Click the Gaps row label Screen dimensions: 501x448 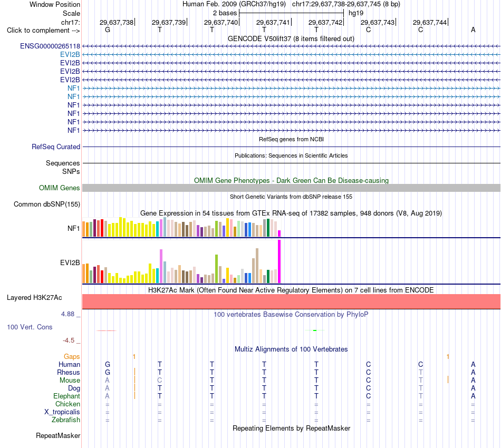(x=72, y=356)
